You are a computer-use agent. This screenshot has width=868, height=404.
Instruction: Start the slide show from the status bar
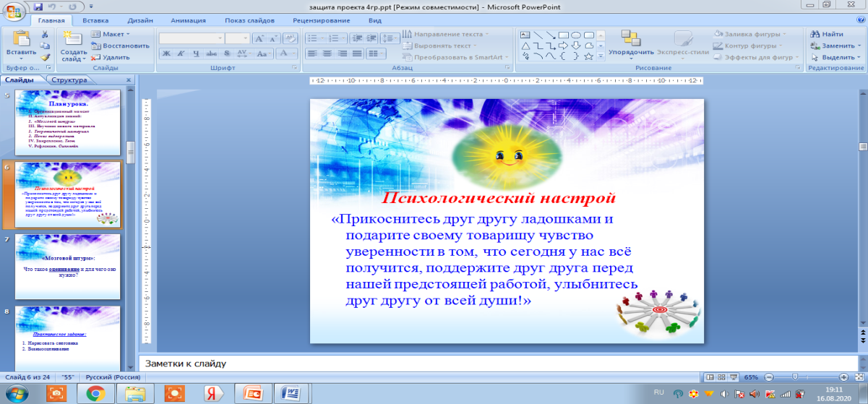(733, 377)
